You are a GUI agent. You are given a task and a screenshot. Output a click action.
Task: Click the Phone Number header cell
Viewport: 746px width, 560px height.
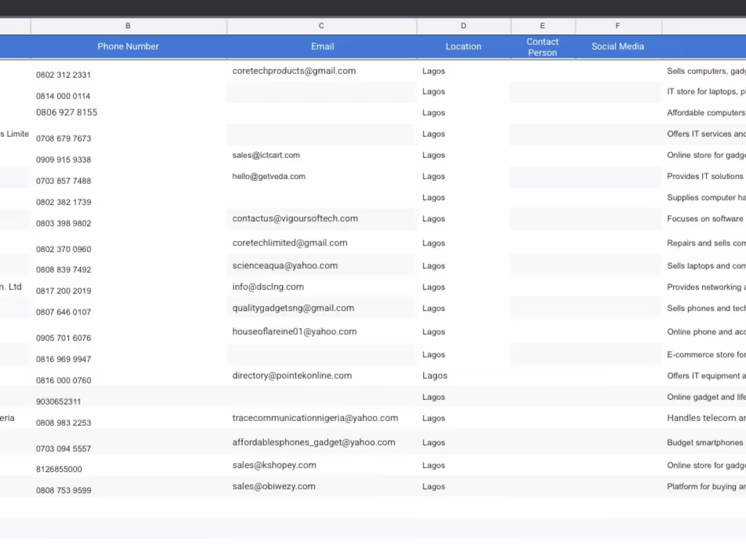click(x=128, y=47)
